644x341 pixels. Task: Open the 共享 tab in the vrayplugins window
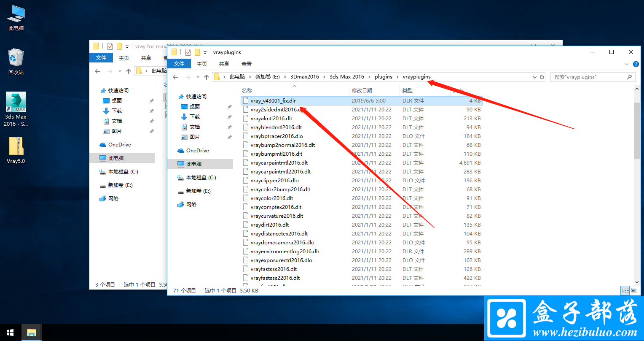coord(224,64)
